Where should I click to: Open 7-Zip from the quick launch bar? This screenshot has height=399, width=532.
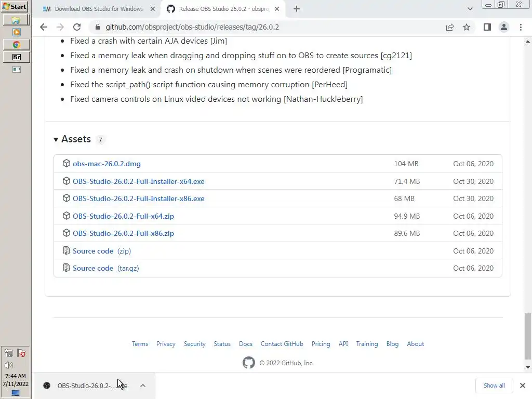[16, 57]
